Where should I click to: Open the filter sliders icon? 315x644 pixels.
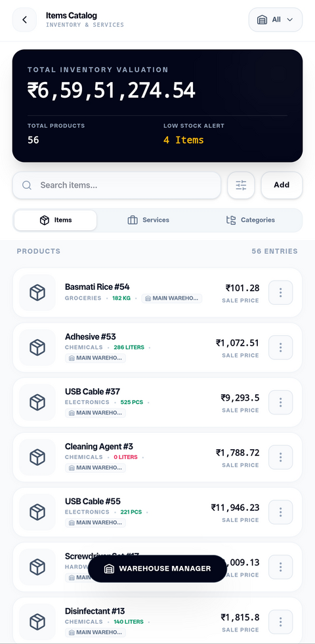click(241, 185)
